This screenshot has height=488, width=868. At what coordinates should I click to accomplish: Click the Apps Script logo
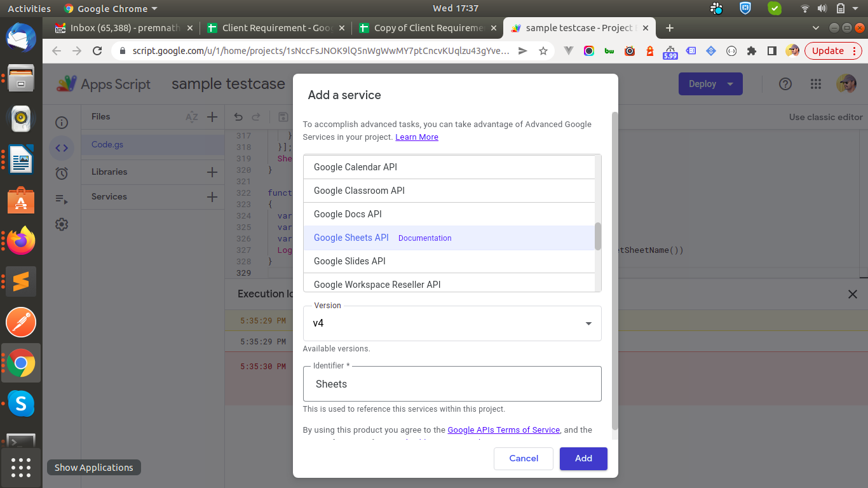point(104,84)
